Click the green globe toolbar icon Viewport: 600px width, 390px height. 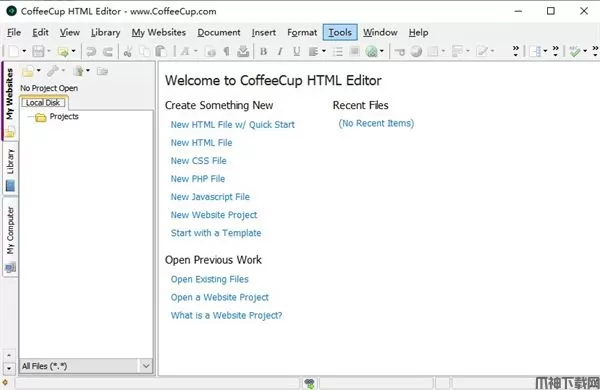pyautogui.click(x=372, y=51)
